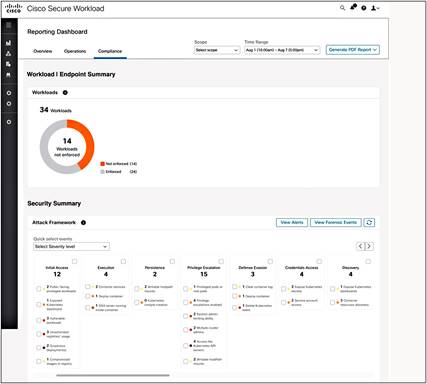
Task: Select the Credentials Access column checkbox
Action: [x=319, y=261]
